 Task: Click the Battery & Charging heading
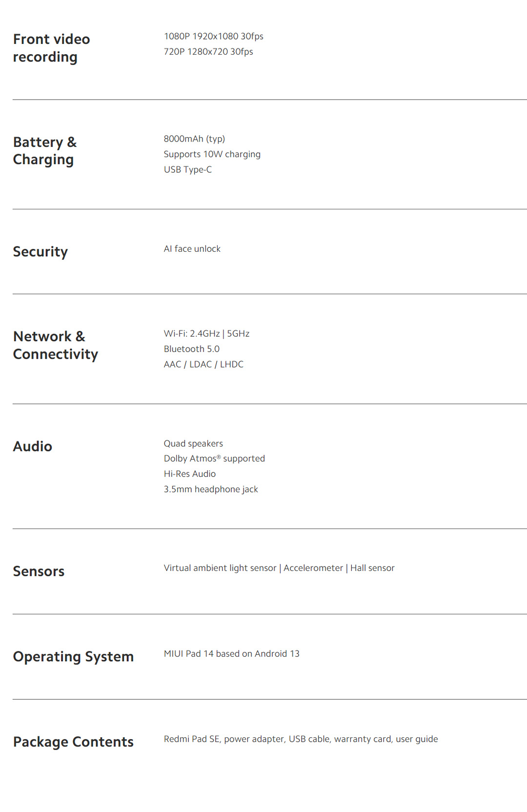pos(45,151)
